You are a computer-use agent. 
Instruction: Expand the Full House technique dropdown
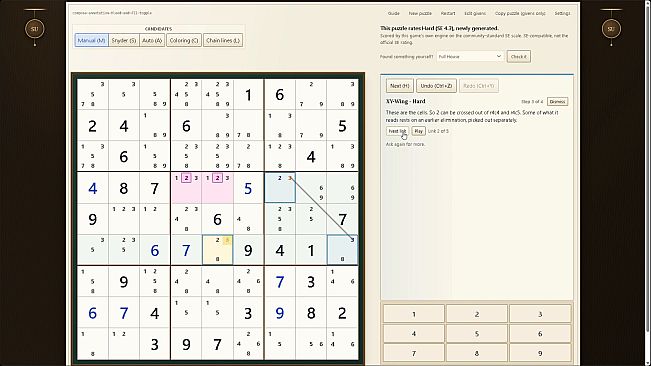tap(470, 56)
